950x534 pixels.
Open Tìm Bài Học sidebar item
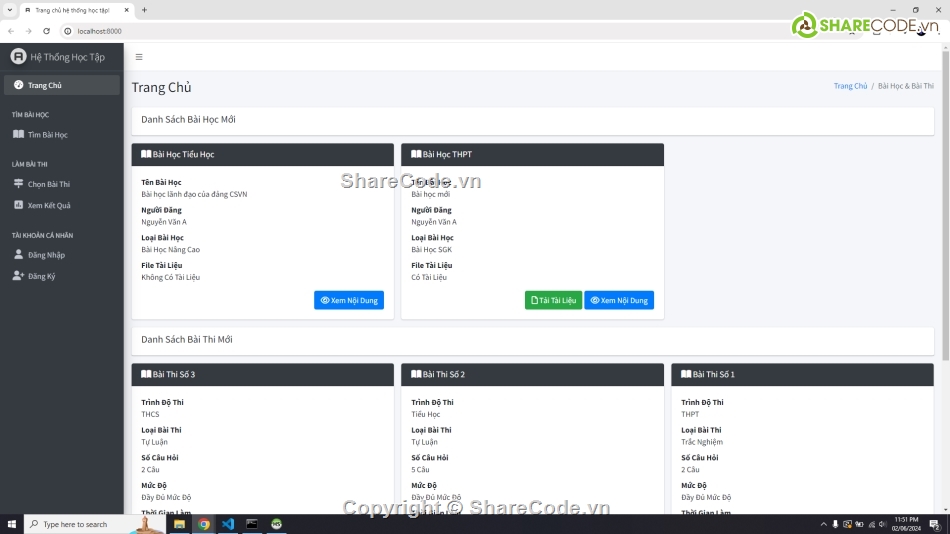tap(62, 135)
